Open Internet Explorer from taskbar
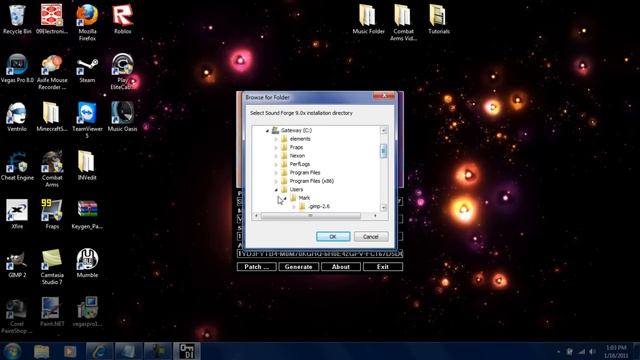The image size is (640, 360). click(99, 351)
